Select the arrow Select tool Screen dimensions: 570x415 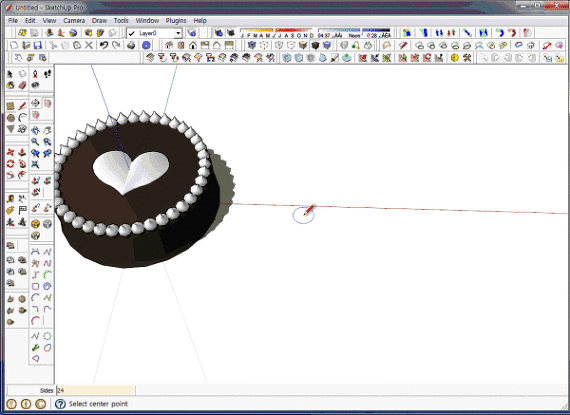(x=10, y=74)
